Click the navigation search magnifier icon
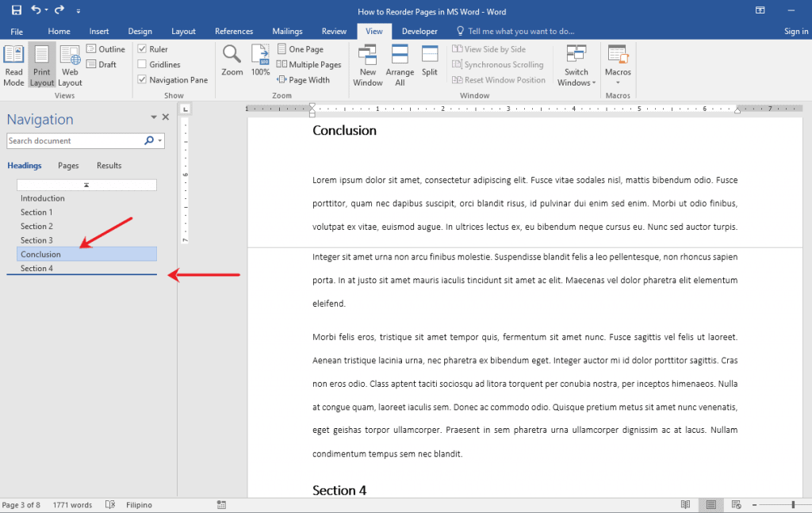812x513 pixels. click(x=149, y=140)
